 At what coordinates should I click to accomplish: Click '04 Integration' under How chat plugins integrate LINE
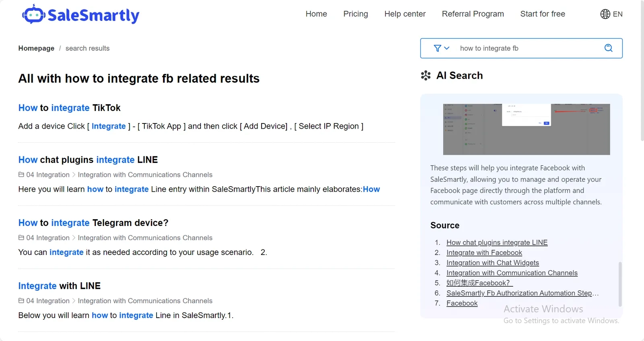point(48,175)
